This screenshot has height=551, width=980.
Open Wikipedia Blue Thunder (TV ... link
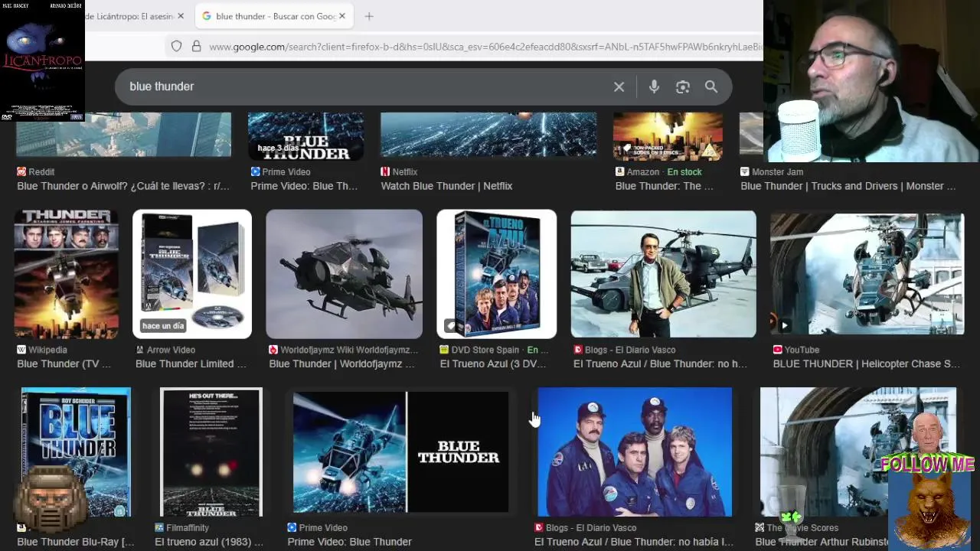pyautogui.click(x=64, y=364)
